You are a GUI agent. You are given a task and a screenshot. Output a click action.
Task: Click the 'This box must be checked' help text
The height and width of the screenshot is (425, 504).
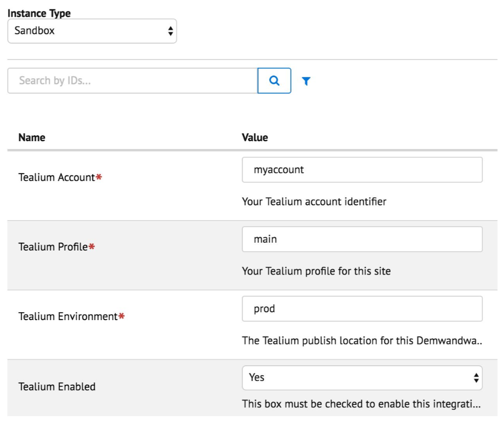coord(361,404)
